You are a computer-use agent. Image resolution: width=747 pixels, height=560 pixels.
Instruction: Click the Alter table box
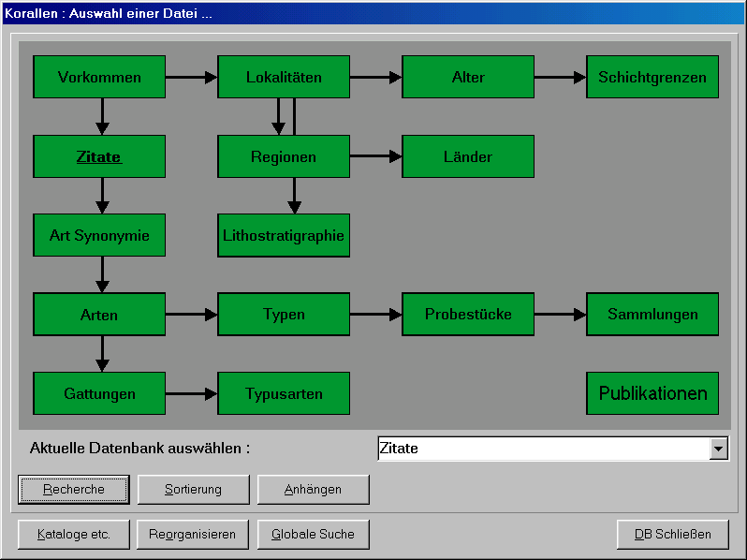(468, 77)
